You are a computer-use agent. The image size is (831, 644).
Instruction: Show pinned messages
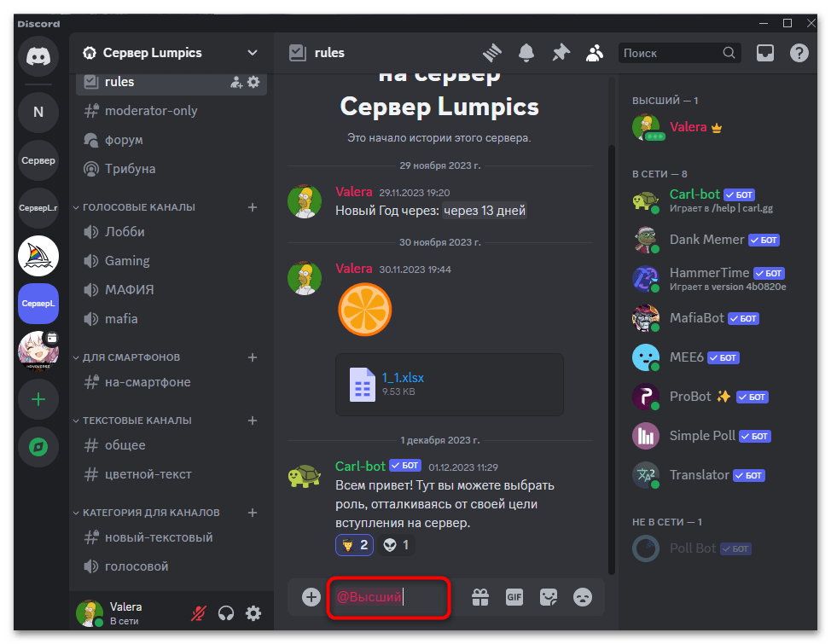(561, 53)
